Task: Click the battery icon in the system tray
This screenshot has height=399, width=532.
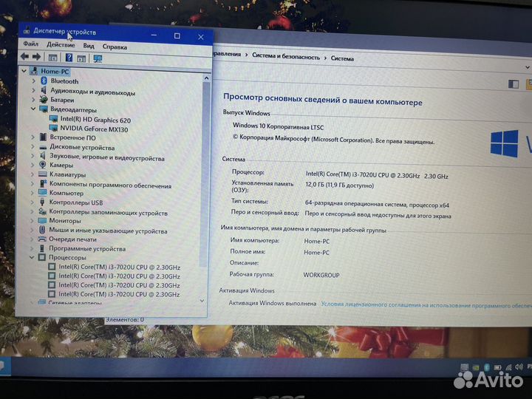Action: pyautogui.click(x=497, y=367)
